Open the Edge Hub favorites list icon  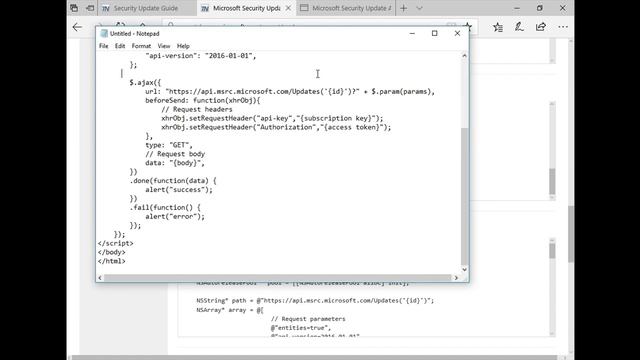(x=498, y=27)
